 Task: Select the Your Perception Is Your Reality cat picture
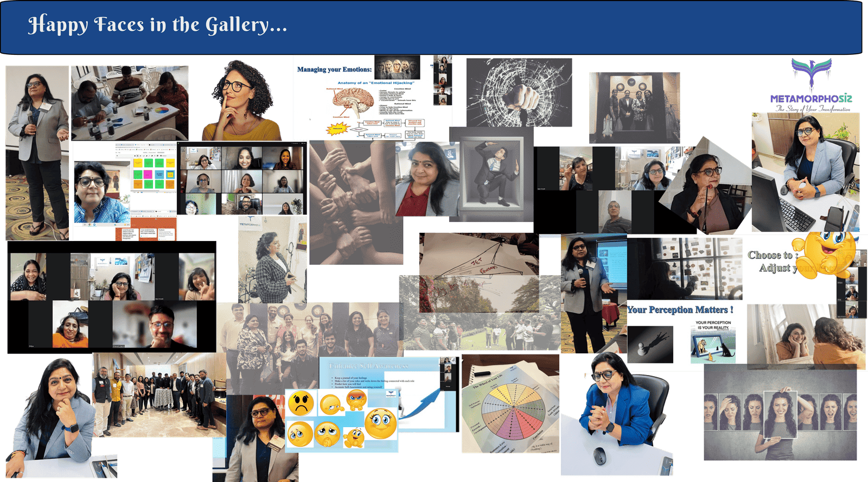tap(713, 343)
